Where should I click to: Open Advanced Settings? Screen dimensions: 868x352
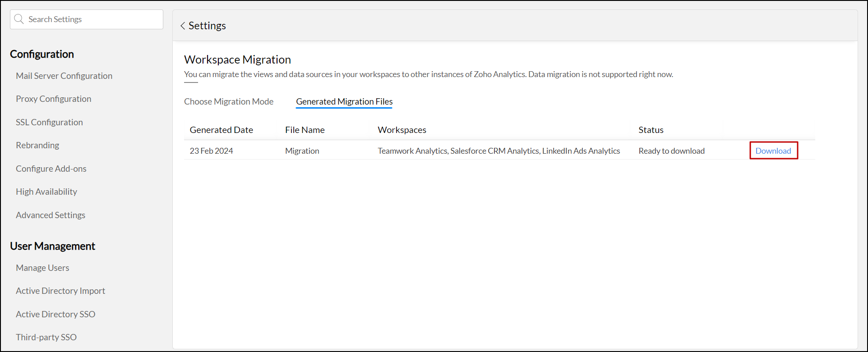[x=51, y=215]
